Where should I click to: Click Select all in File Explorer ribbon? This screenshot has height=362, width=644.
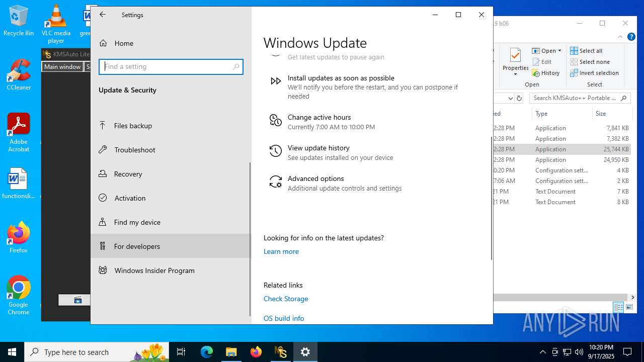(587, 51)
